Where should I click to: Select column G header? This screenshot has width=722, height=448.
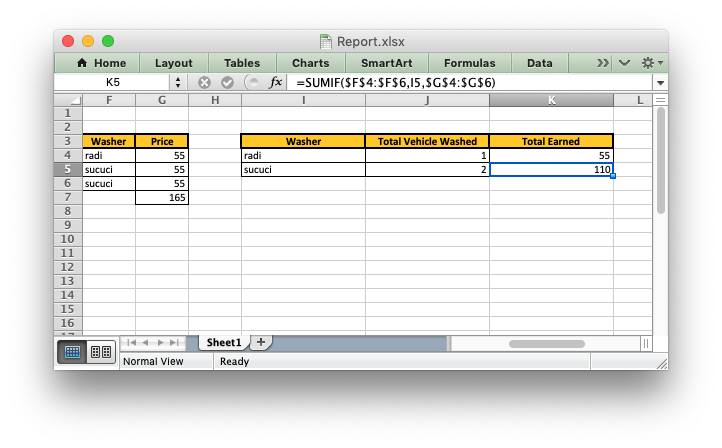(162, 100)
